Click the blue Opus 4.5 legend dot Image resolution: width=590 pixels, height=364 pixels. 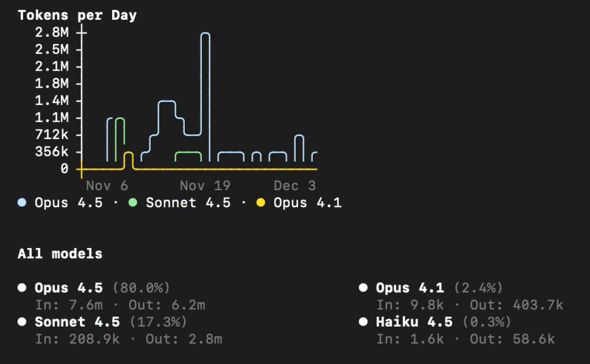point(22,203)
